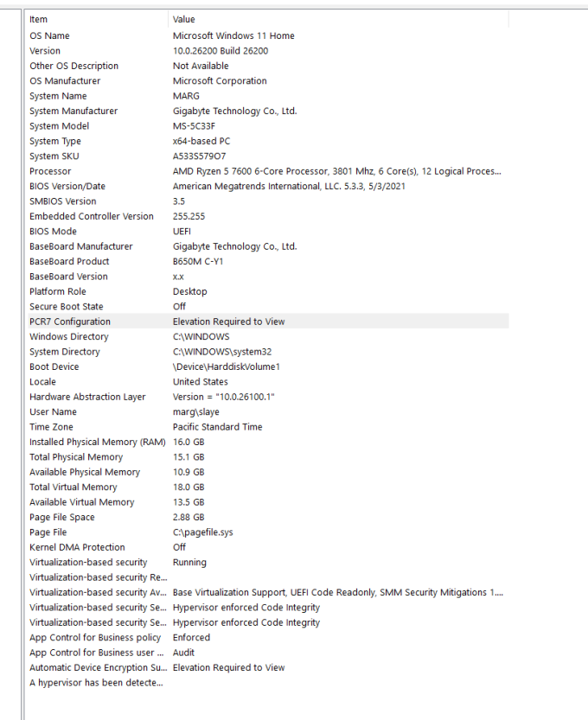Select the Boot Device row
This screenshot has height=720, width=588.
(267, 366)
